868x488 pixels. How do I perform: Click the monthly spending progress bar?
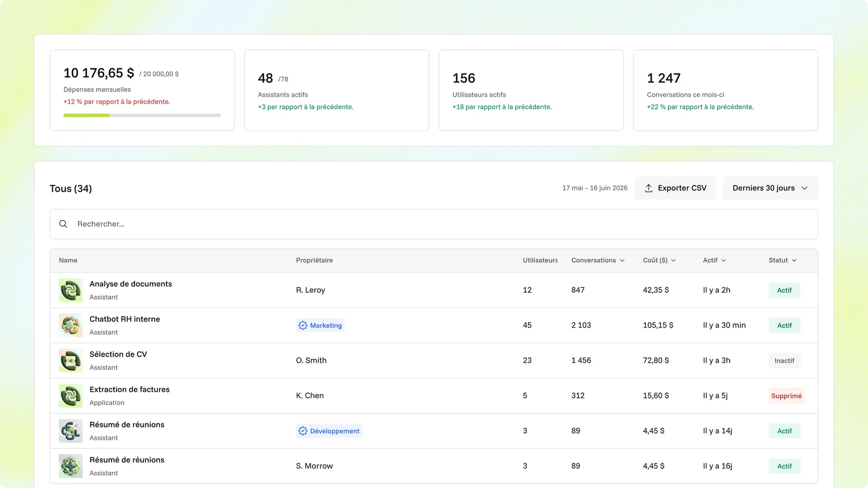[142, 115]
